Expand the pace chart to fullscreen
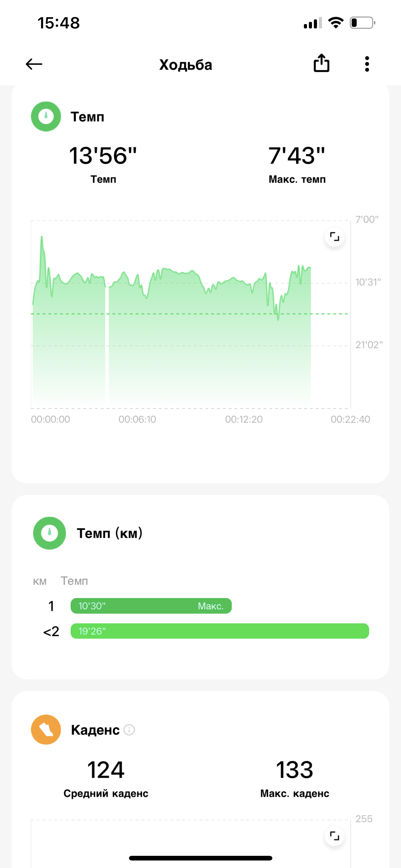The height and width of the screenshot is (868, 401). coord(334,237)
